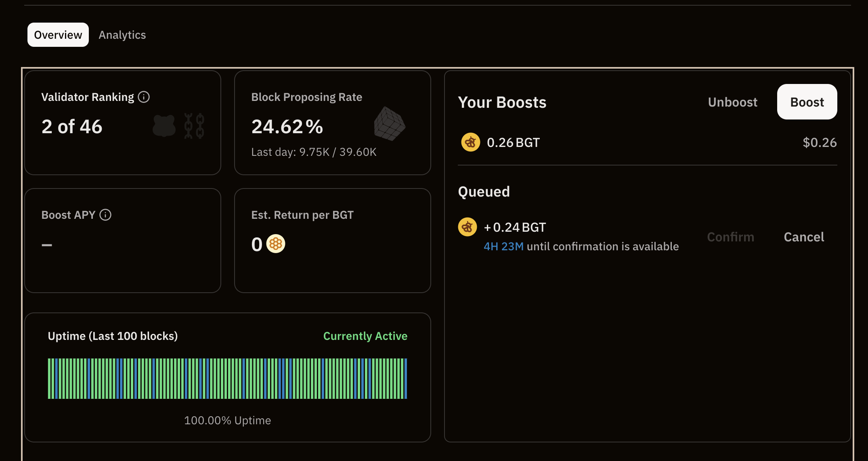The width and height of the screenshot is (868, 461).
Task: Click the Currently Active status label
Action: pos(365,336)
